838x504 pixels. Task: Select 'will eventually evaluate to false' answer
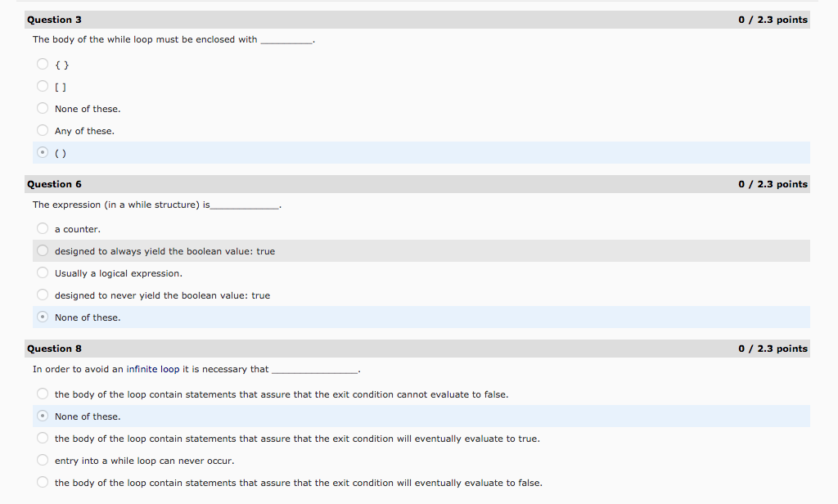click(43, 483)
